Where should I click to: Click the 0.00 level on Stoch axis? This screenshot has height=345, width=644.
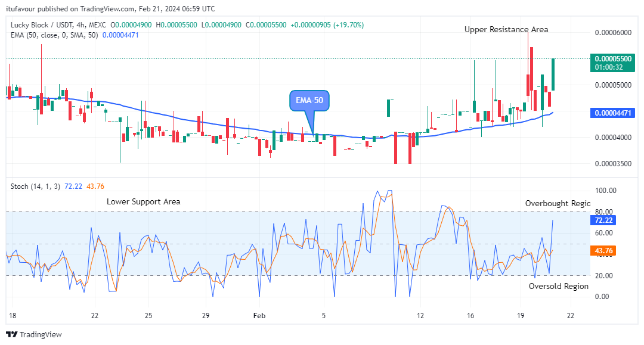click(602, 297)
